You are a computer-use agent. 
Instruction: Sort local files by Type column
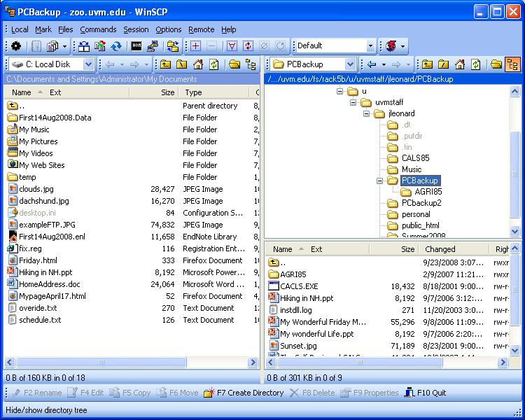213,92
